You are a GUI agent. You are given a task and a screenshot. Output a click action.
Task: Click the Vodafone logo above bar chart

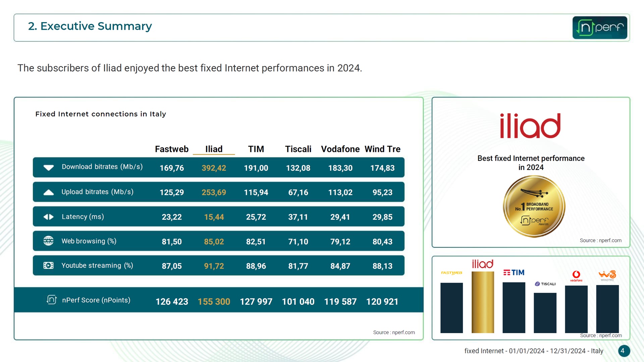(576, 276)
